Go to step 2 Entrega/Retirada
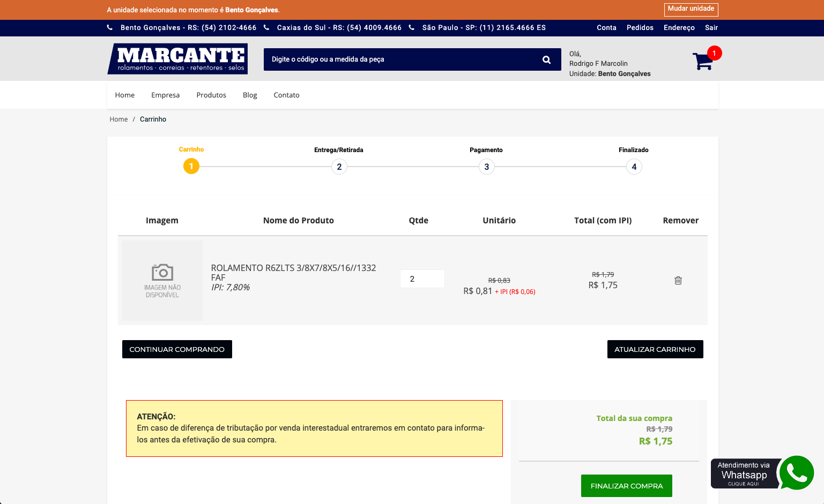This screenshot has height=504, width=824. pos(339,167)
